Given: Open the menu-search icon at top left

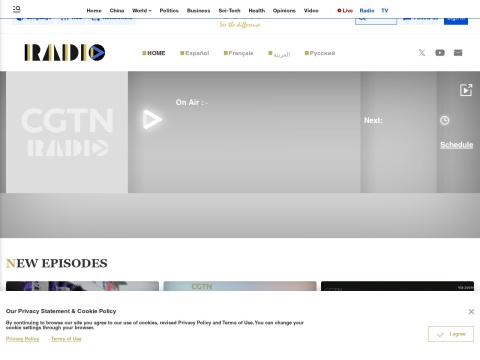Looking at the screenshot, I should pos(17,9).
